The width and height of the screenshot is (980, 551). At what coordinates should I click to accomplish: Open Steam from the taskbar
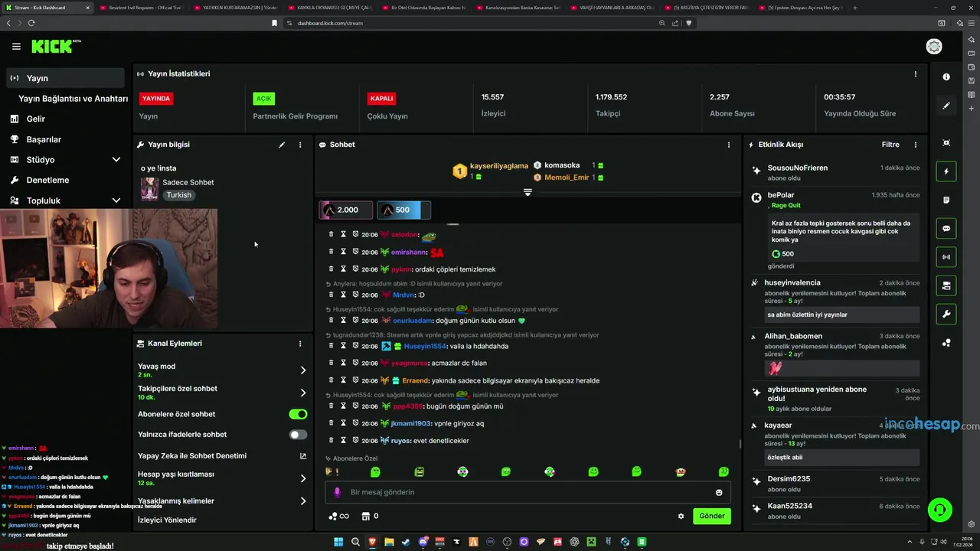407,542
